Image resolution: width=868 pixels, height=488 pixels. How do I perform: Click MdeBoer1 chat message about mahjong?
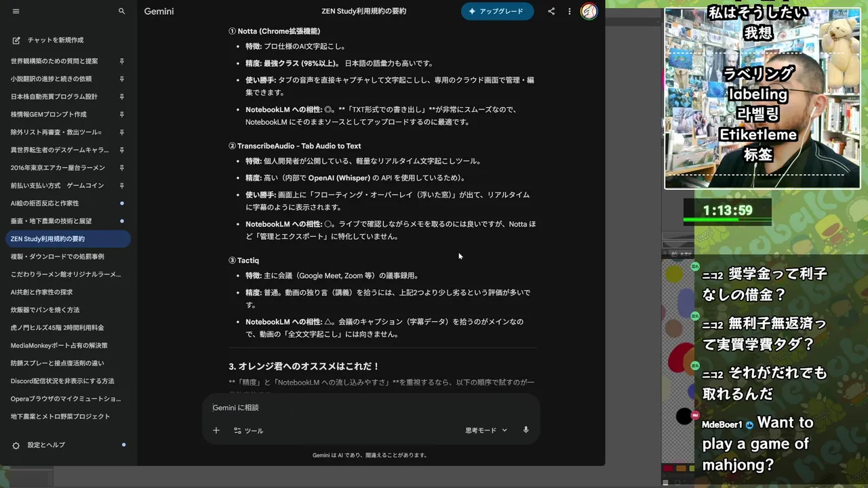(757, 443)
